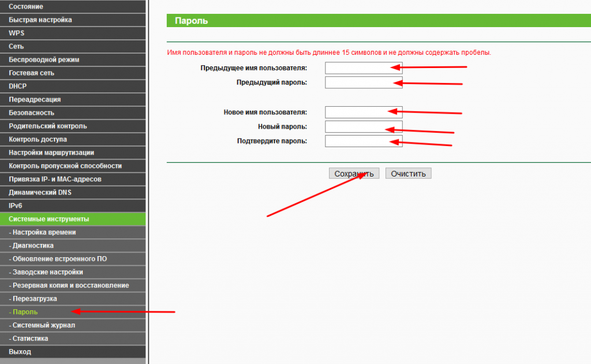
Task: Focus the Новый пароль field
Action: [x=364, y=126]
